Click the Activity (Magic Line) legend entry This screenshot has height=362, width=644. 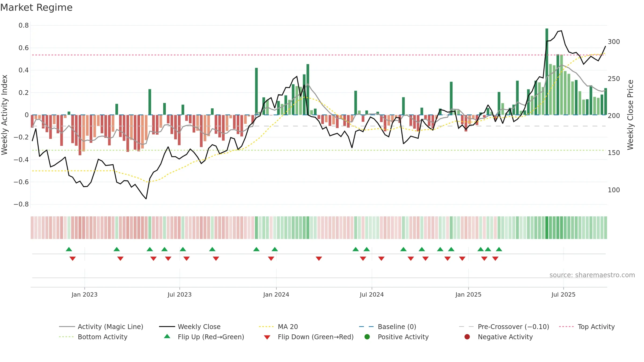click(101, 327)
